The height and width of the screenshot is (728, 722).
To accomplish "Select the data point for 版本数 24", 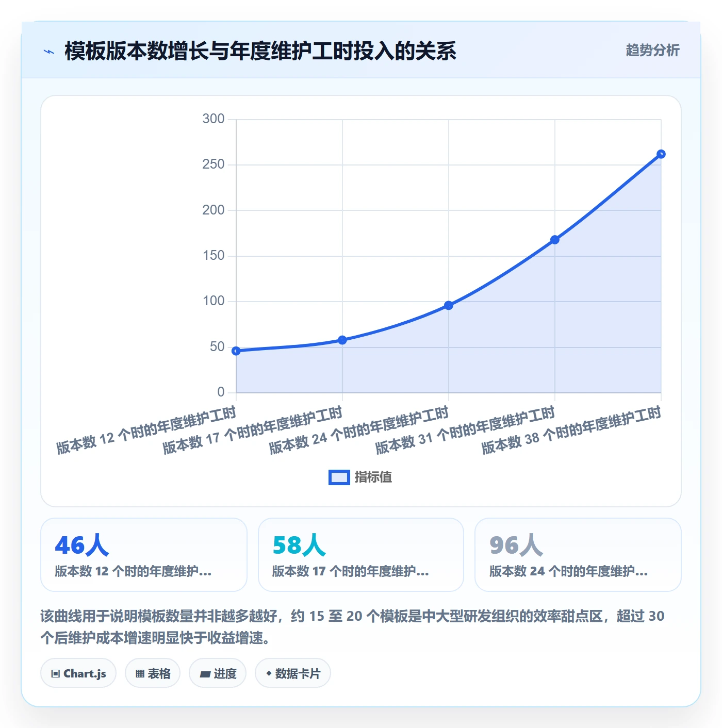I will click(449, 305).
